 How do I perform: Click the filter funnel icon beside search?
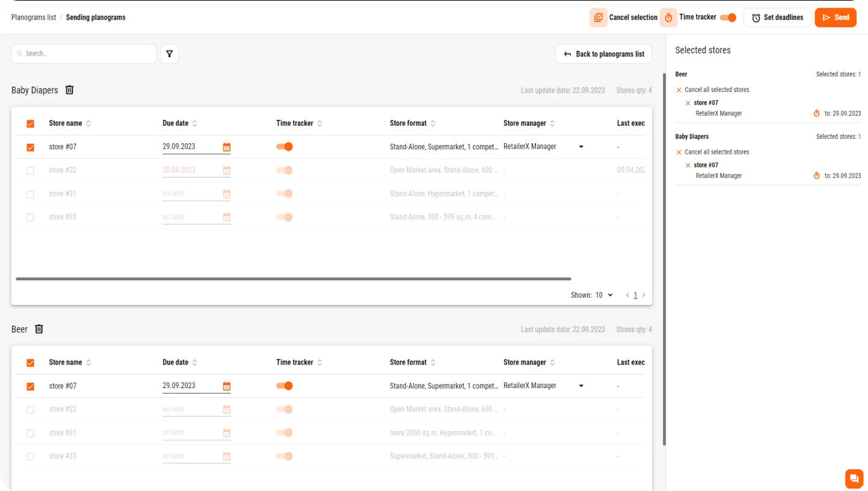[x=169, y=54]
